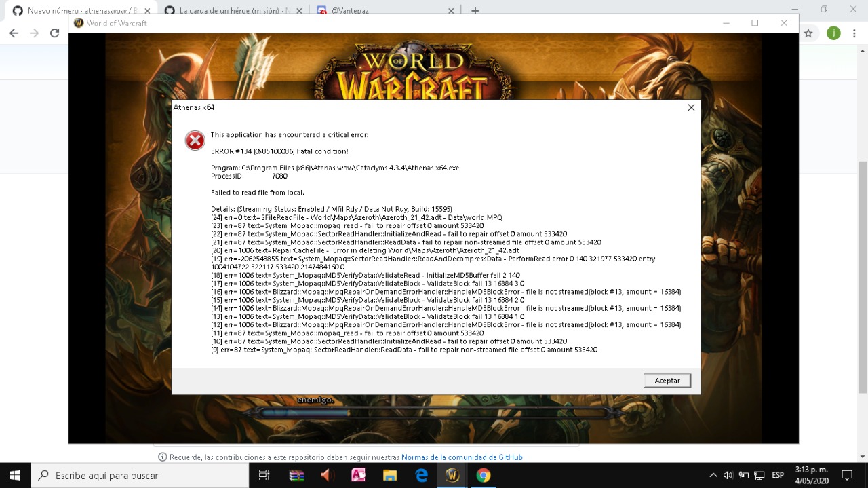Open World of Warcraft from the taskbar
This screenshot has width=868, height=488.
coord(452,475)
